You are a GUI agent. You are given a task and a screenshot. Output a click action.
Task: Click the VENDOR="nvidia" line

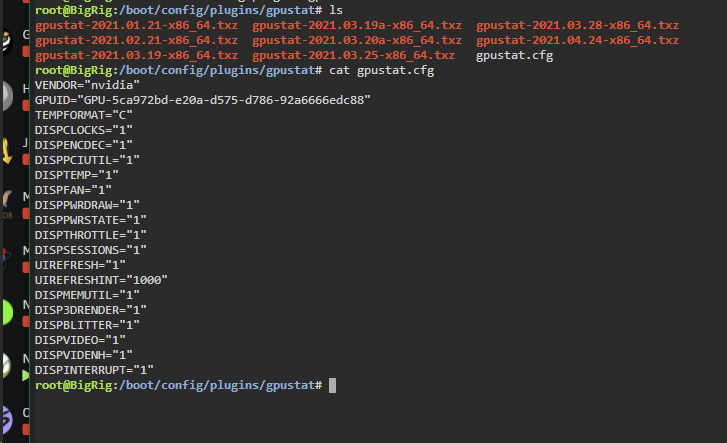[87, 85]
